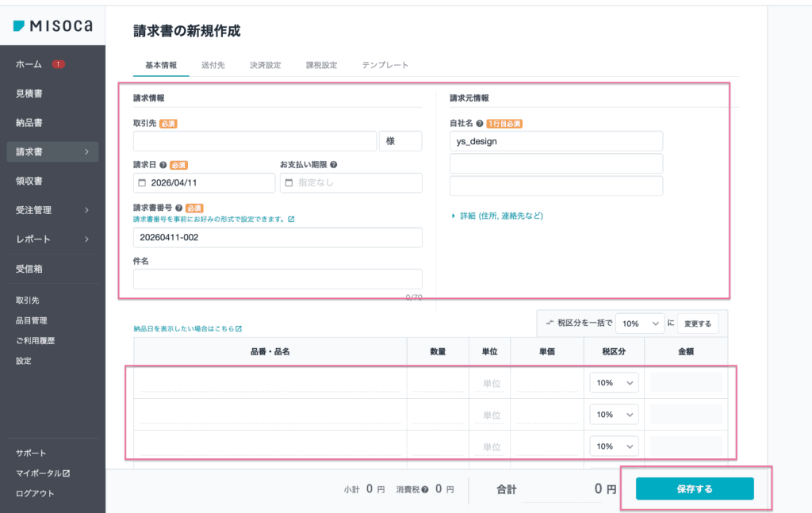Click ログアウト in sidebar
This screenshot has height=513, width=812.
(x=35, y=493)
